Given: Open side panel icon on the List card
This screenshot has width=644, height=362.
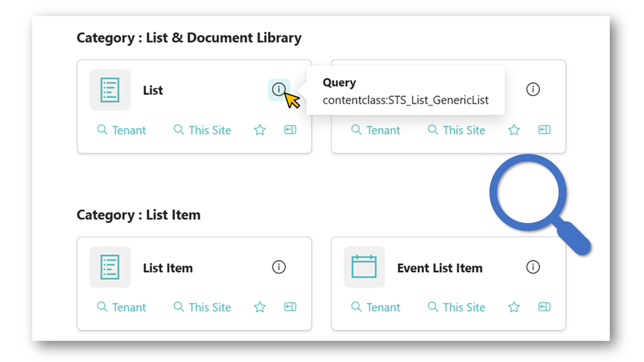Looking at the screenshot, I should [290, 130].
